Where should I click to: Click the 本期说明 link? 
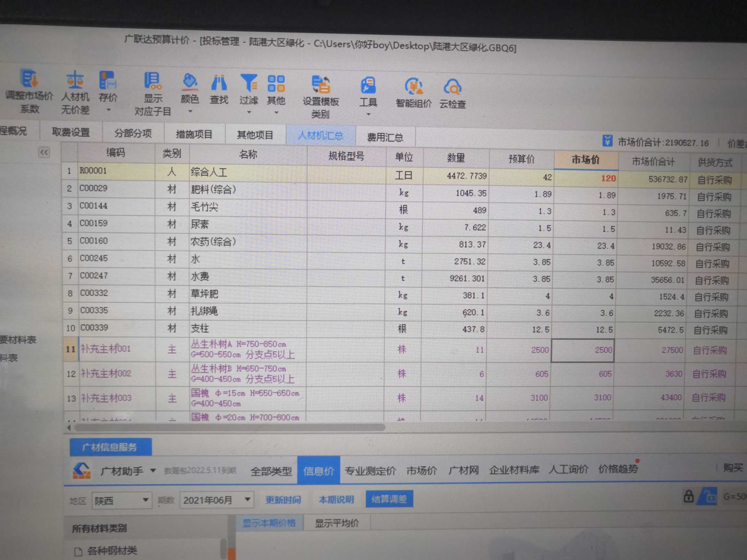click(x=336, y=499)
